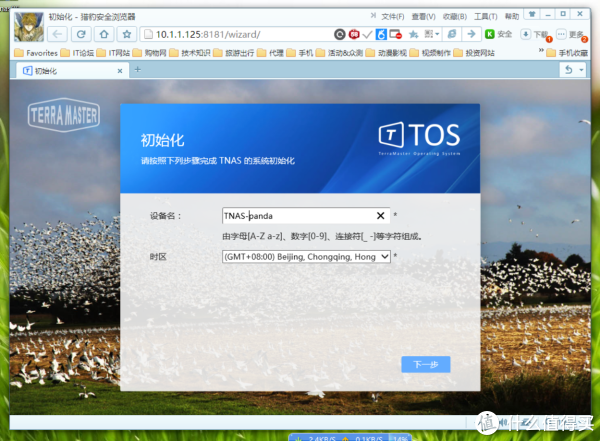Click the red 68 badge icon
This screenshot has width=600, height=441.
[x=354, y=34]
